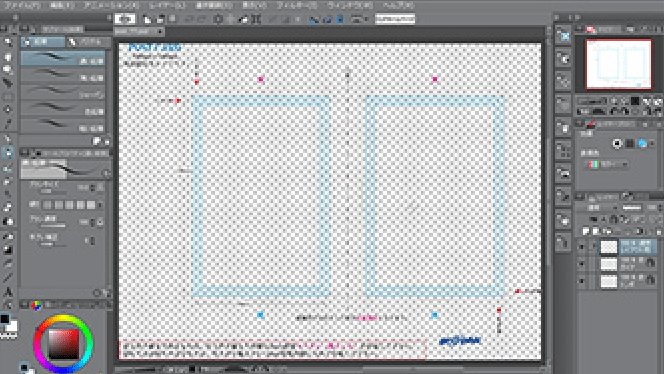Select the Text tool with the A icon
Image resolution: width=664 pixels, height=374 pixels.
coord(8,292)
